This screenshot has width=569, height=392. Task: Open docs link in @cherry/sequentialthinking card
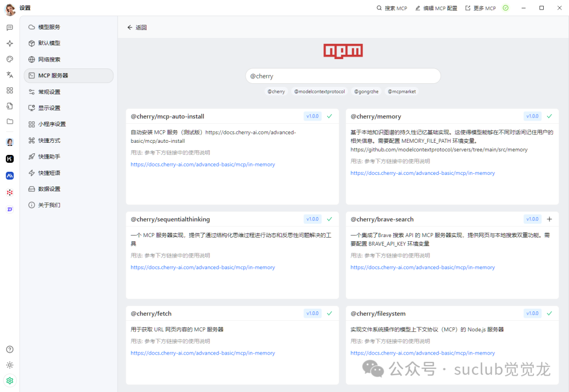[203, 268]
